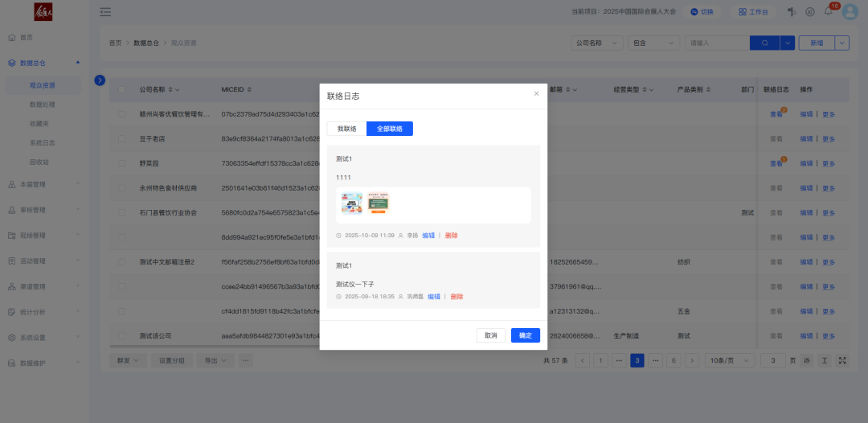
Task: Select the 全部联络 tab
Action: click(x=390, y=129)
